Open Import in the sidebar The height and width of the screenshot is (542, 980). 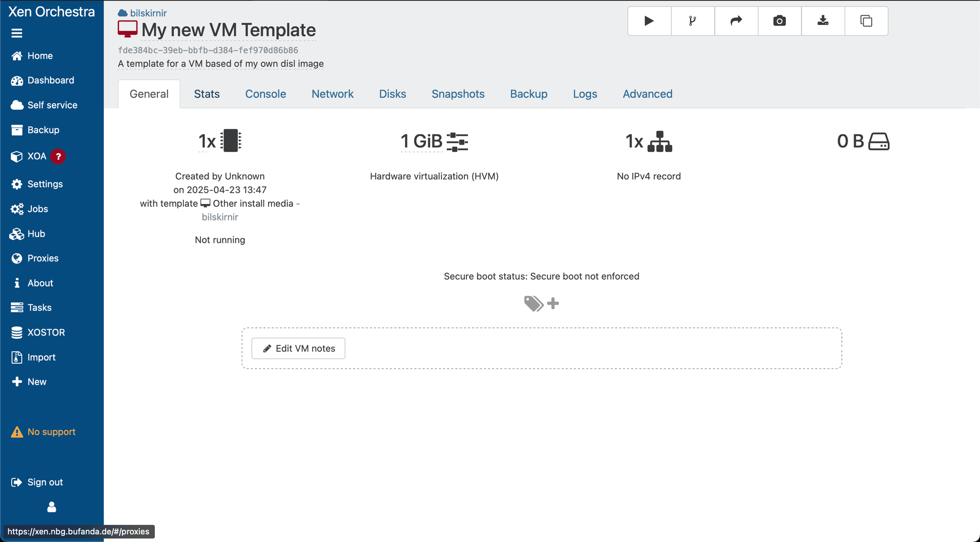[52, 357]
